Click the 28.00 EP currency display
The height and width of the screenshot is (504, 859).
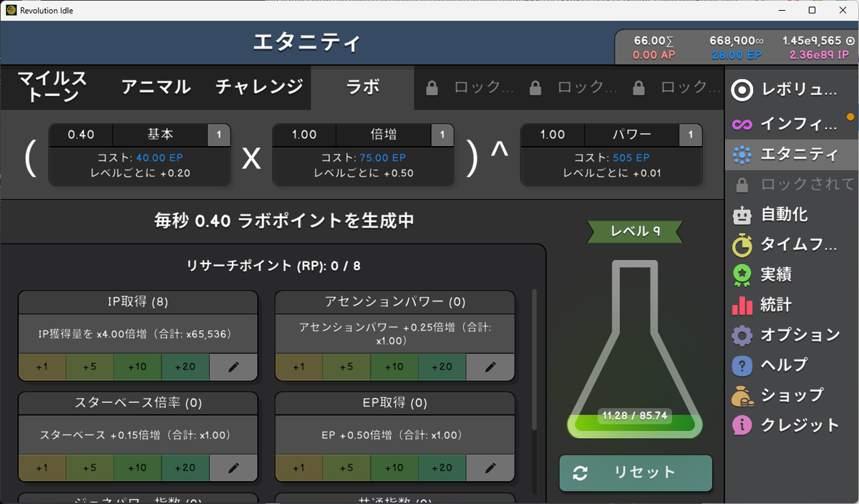(737, 55)
